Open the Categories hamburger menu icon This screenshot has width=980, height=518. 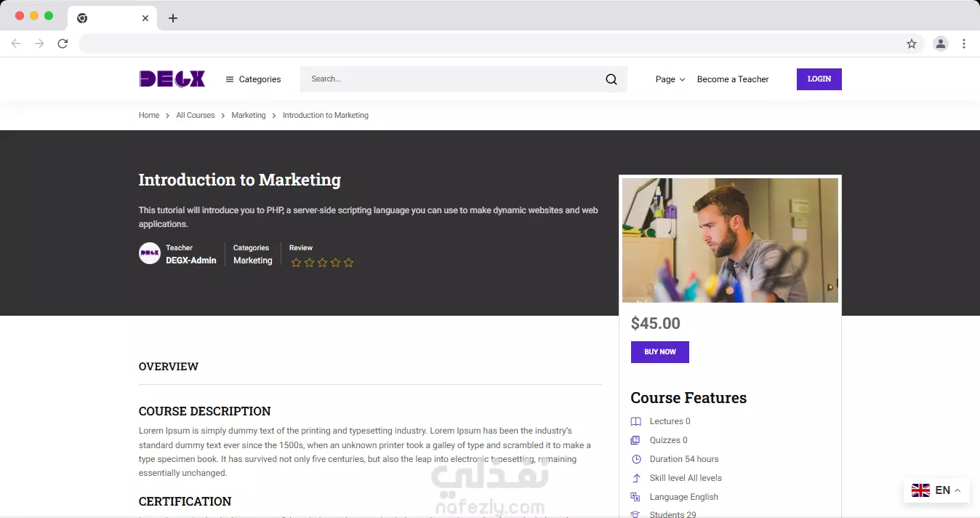point(230,79)
